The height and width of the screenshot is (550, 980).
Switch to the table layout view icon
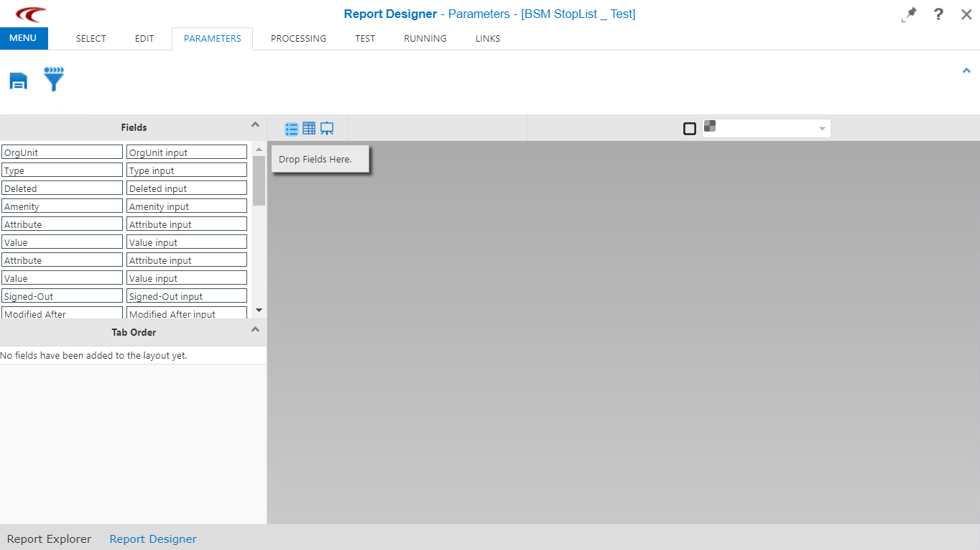(309, 128)
